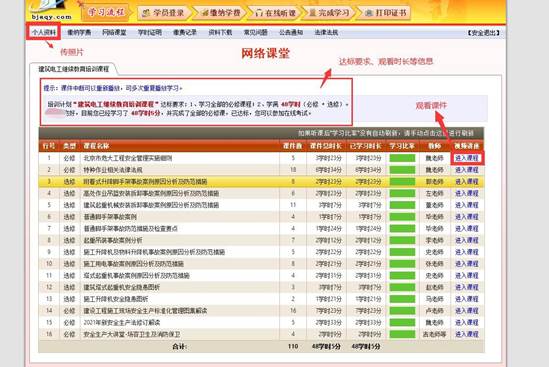The width and height of the screenshot is (549, 367).
Task: Click the 已学习时长 column header
Action: (x=366, y=146)
